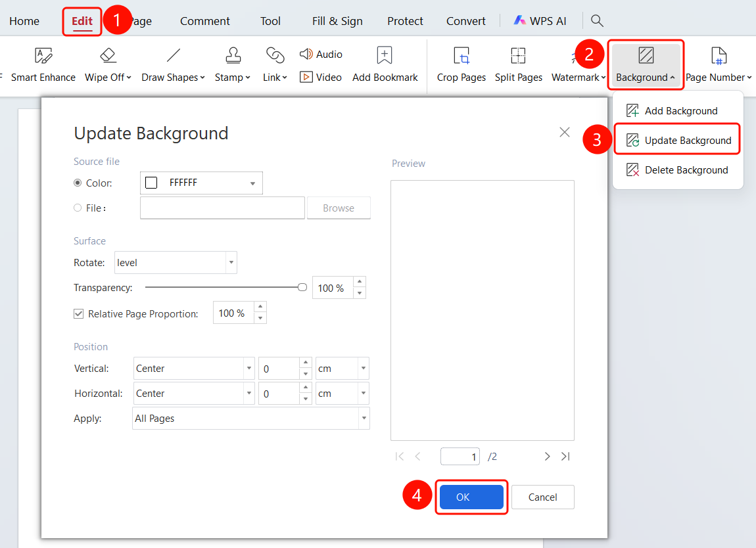Click the Cancel button
The image size is (756, 548).
coord(543,497)
